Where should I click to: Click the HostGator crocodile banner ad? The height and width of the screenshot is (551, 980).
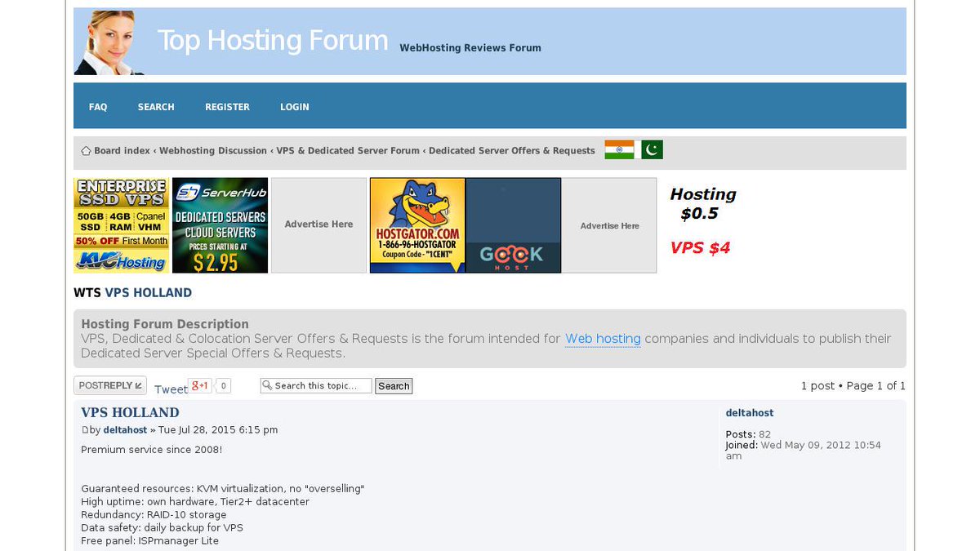[416, 224]
